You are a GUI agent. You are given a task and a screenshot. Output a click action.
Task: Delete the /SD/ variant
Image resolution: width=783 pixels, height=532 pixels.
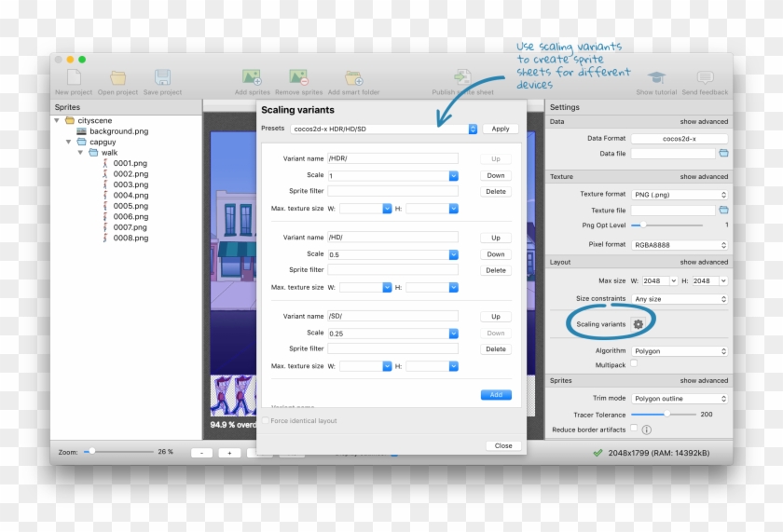(495, 349)
